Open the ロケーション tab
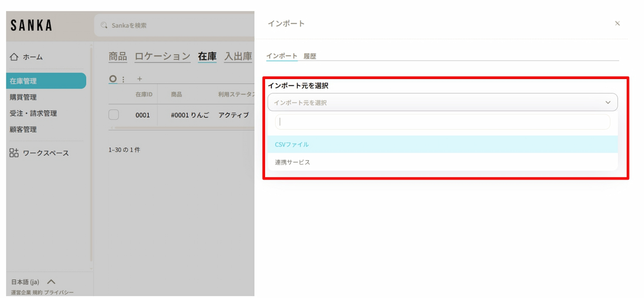 tap(162, 56)
